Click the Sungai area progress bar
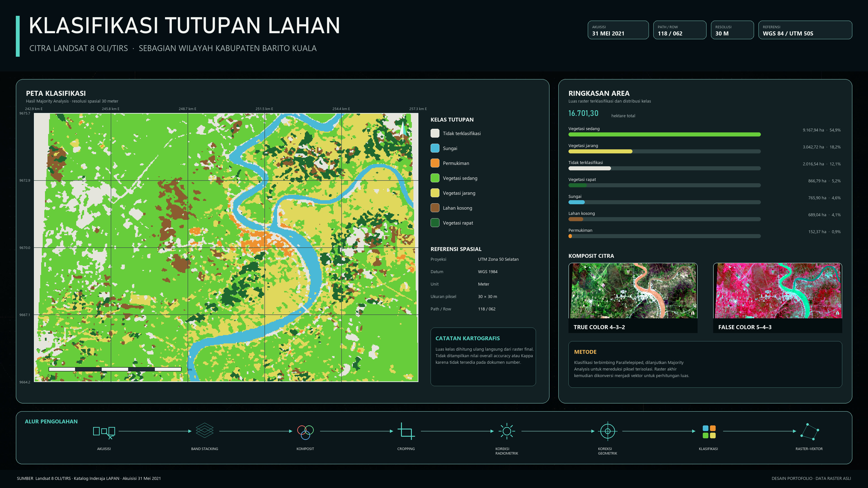868x488 pixels. pyautogui.click(x=665, y=202)
